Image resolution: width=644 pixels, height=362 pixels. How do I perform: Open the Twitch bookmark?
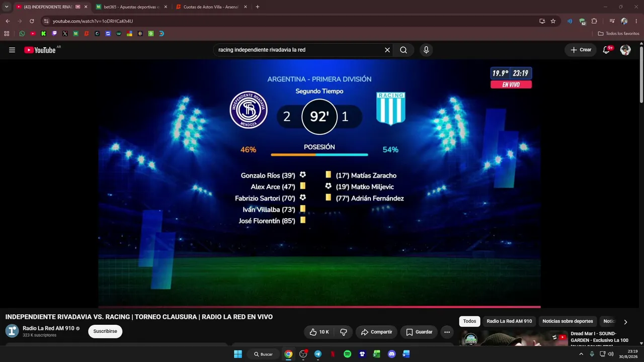(x=54, y=34)
